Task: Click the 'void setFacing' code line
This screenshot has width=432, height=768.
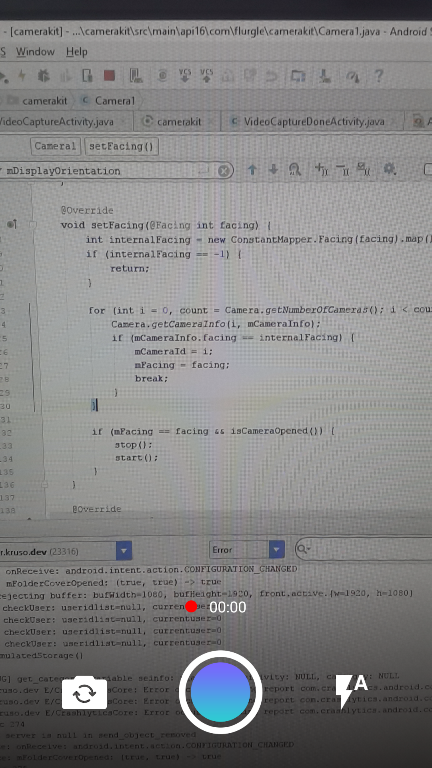Action: 167,225
